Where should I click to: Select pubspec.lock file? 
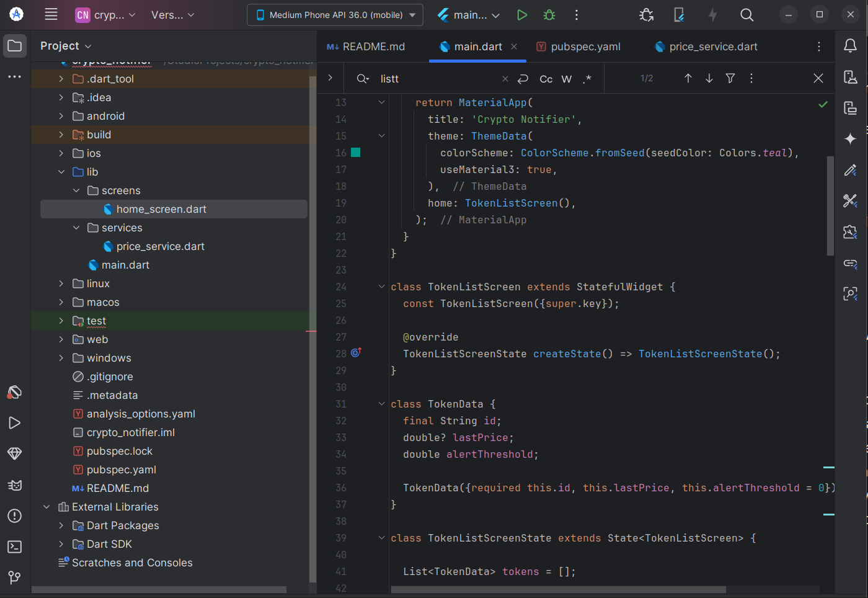coord(120,451)
